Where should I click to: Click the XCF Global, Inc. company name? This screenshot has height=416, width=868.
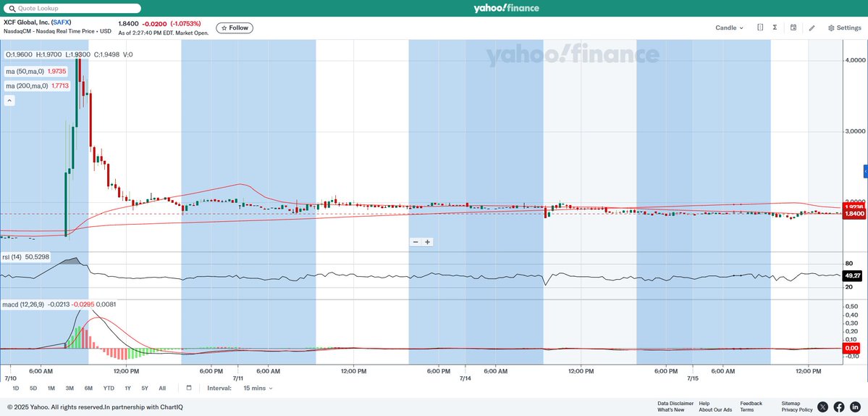[26, 22]
